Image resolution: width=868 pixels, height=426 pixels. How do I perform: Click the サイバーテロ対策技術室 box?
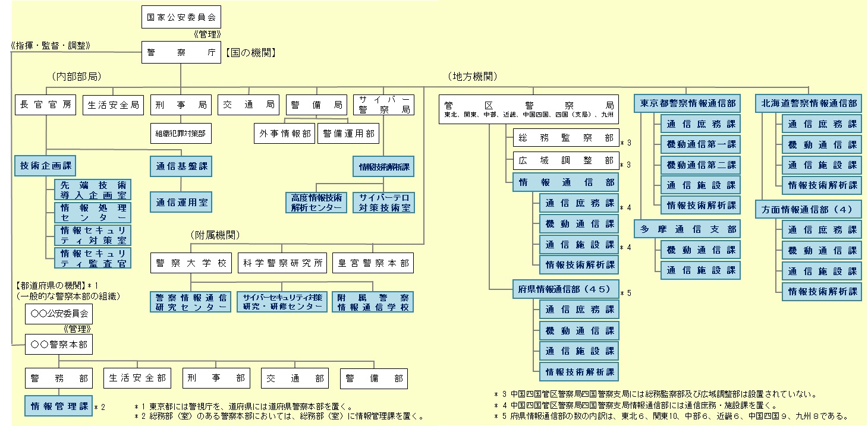point(383,202)
